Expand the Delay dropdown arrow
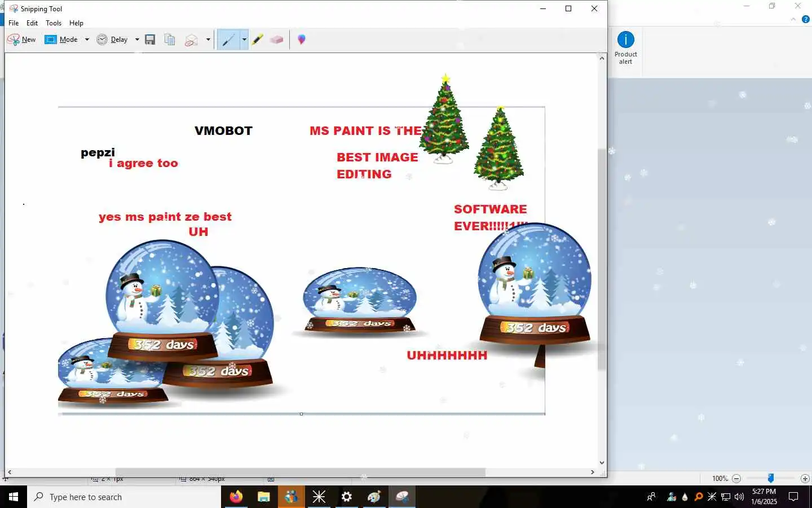812x508 pixels. click(x=137, y=40)
